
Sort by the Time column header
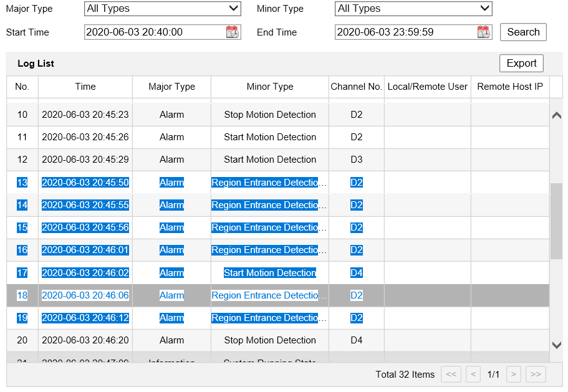pyautogui.click(x=85, y=87)
